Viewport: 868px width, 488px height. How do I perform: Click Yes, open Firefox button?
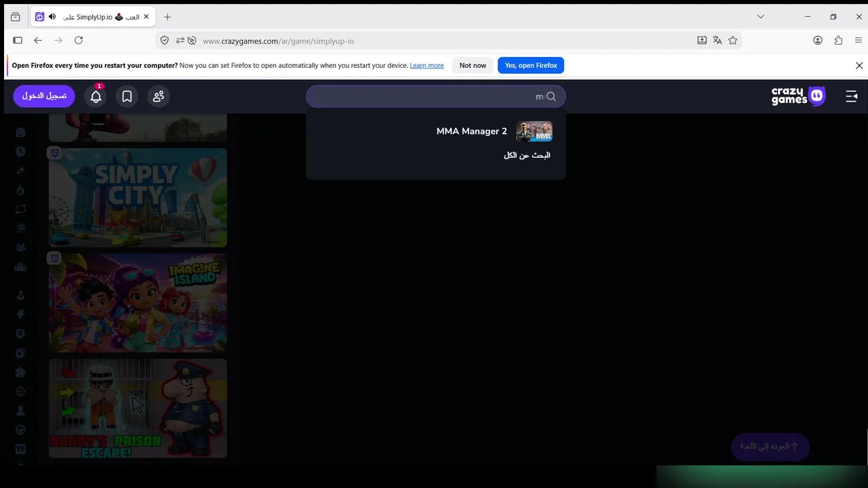(x=531, y=66)
